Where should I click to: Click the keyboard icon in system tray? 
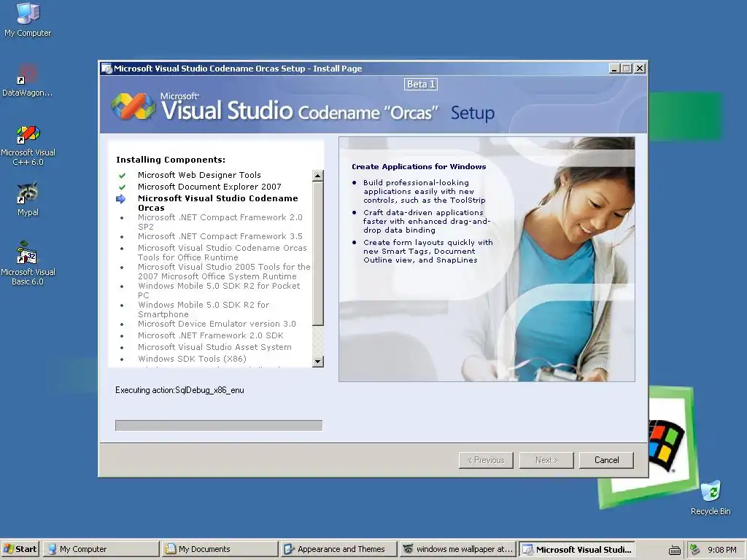675,550
